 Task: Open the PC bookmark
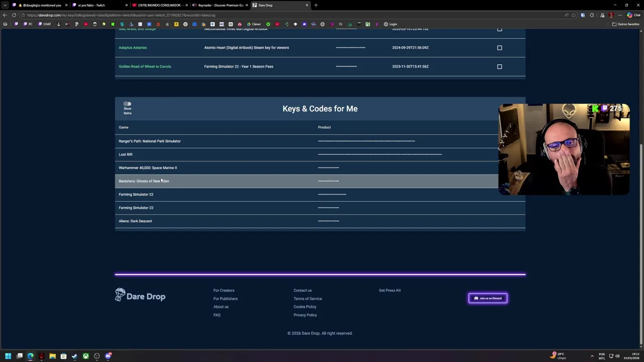(x=28, y=24)
